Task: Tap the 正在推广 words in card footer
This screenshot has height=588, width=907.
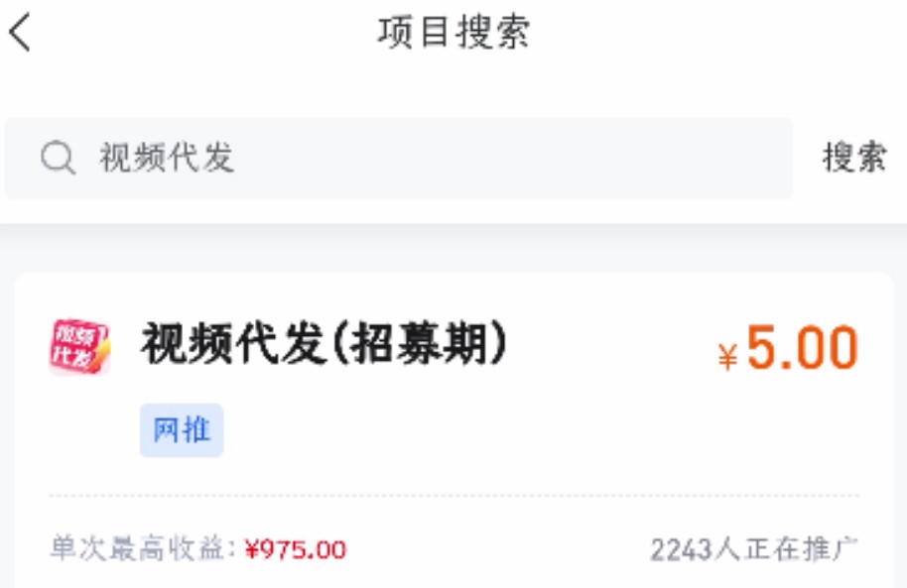Action: click(802, 549)
